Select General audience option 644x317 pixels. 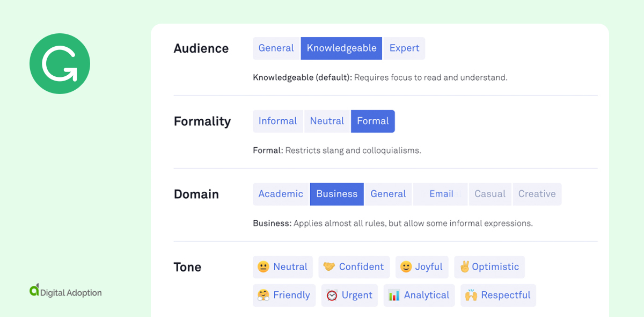point(276,48)
